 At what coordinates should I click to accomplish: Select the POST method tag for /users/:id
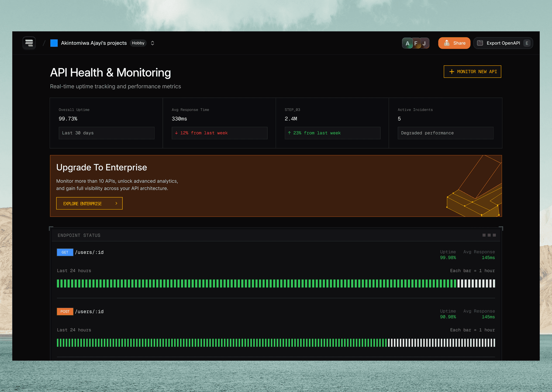[65, 311]
